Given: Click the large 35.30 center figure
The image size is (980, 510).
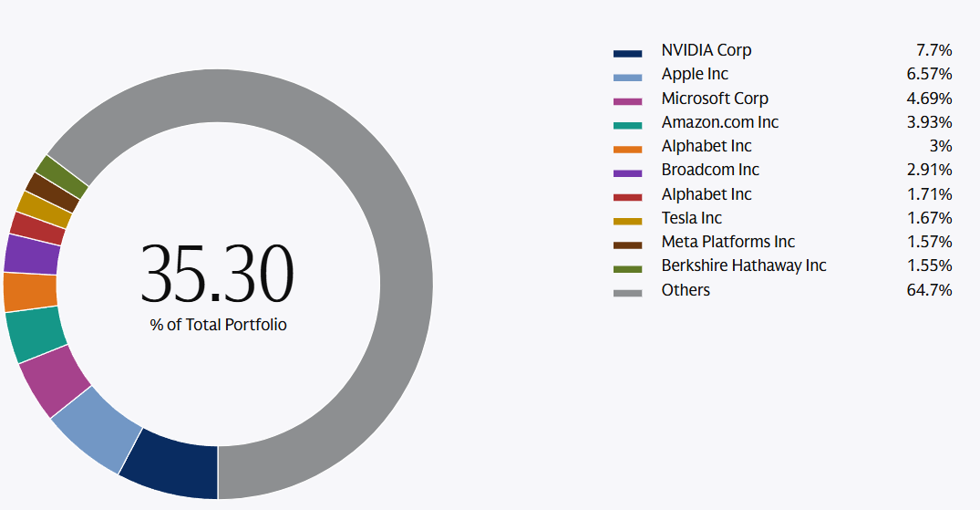Looking at the screenshot, I should (x=217, y=274).
